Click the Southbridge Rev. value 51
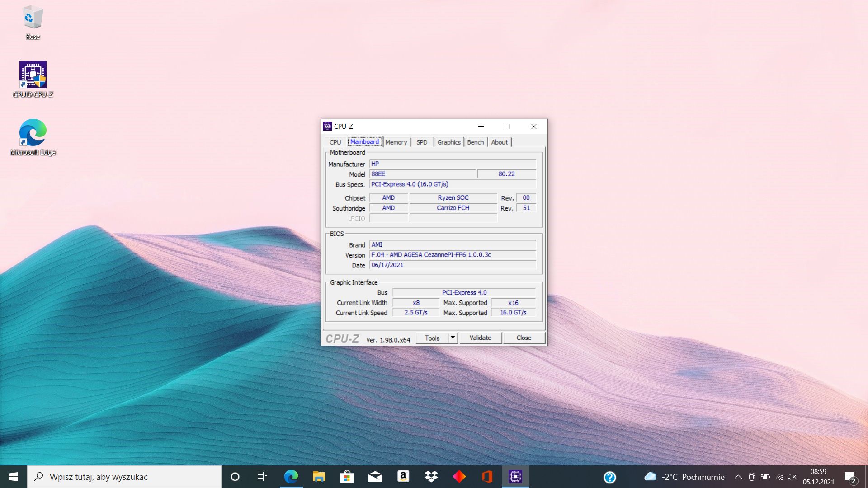The image size is (868, 488). [526, 208]
